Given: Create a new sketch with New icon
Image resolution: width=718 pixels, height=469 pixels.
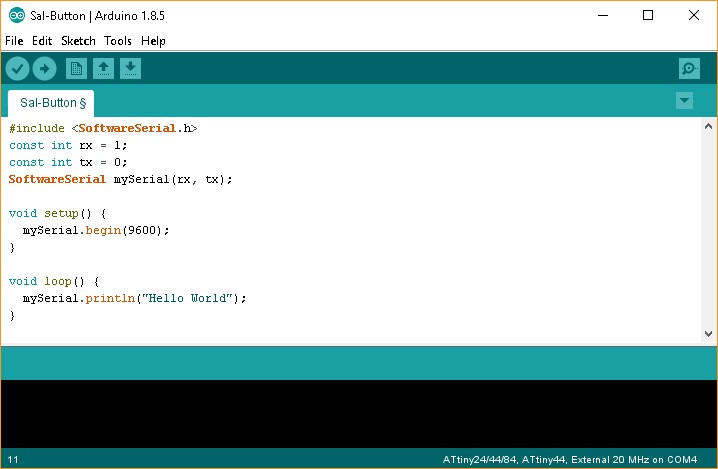Looking at the screenshot, I should tap(76, 69).
